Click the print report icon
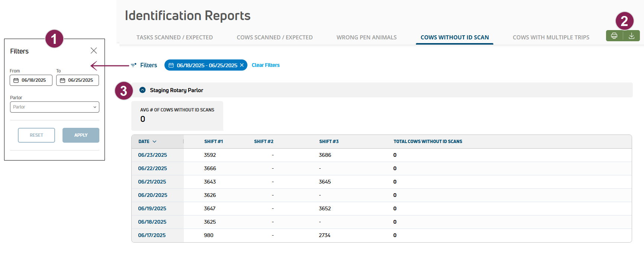Image resolution: width=644 pixels, height=256 pixels. (x=614, y=36)
